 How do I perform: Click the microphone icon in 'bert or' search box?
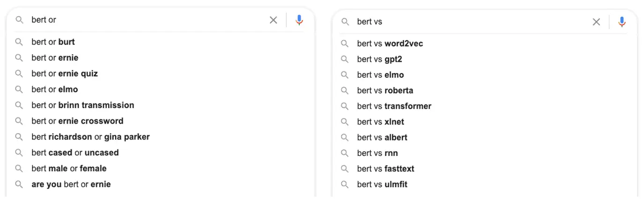299,20
